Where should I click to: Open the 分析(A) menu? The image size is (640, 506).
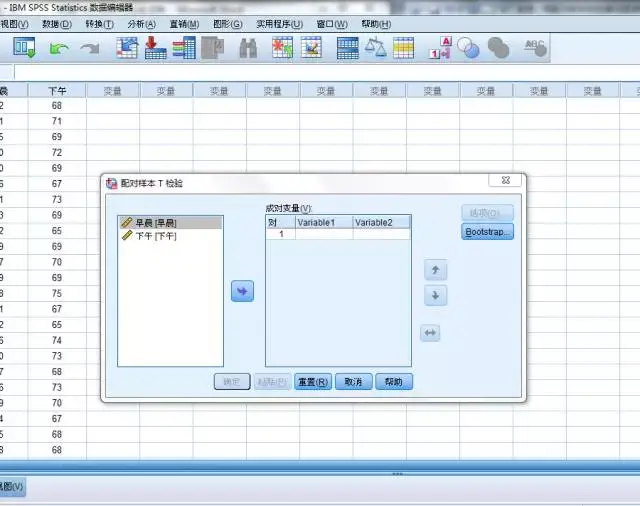142,24
